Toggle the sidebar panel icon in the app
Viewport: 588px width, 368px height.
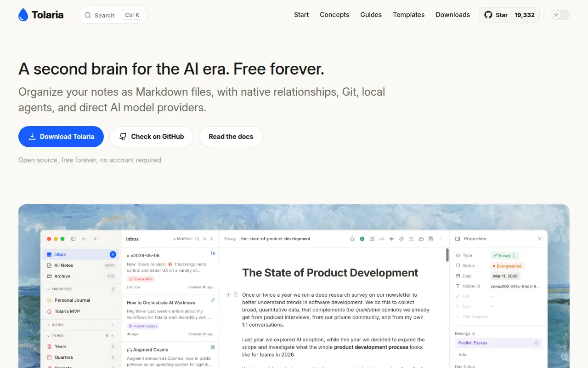73,239
